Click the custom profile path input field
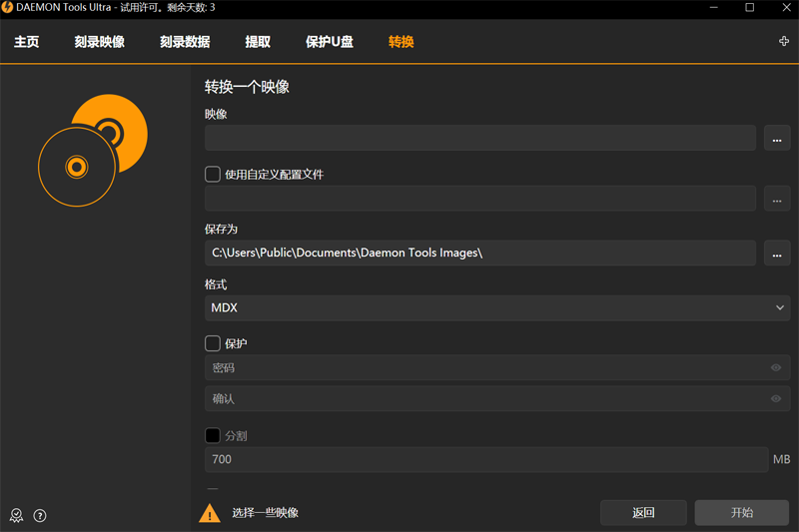Screen dimensions: 799x532 pyautogui.click(x=480, y=199)
